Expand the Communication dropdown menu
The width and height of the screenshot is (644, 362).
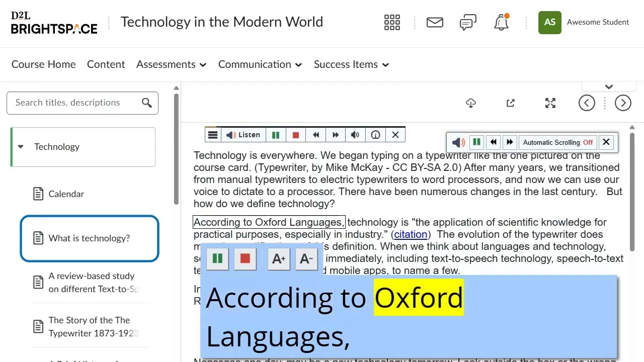[260, 64]
